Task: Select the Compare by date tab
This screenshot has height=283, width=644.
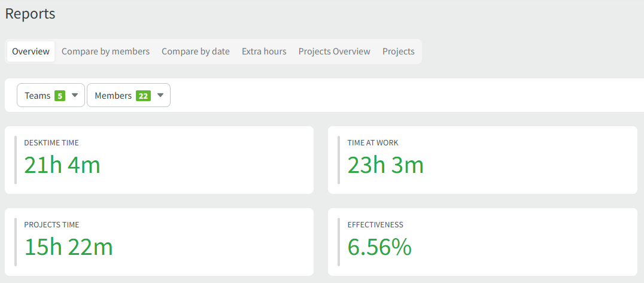Action: pos(195,51)
